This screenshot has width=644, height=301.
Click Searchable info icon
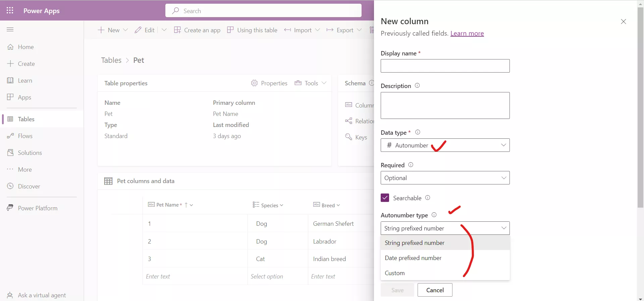(x=428, y=198)
